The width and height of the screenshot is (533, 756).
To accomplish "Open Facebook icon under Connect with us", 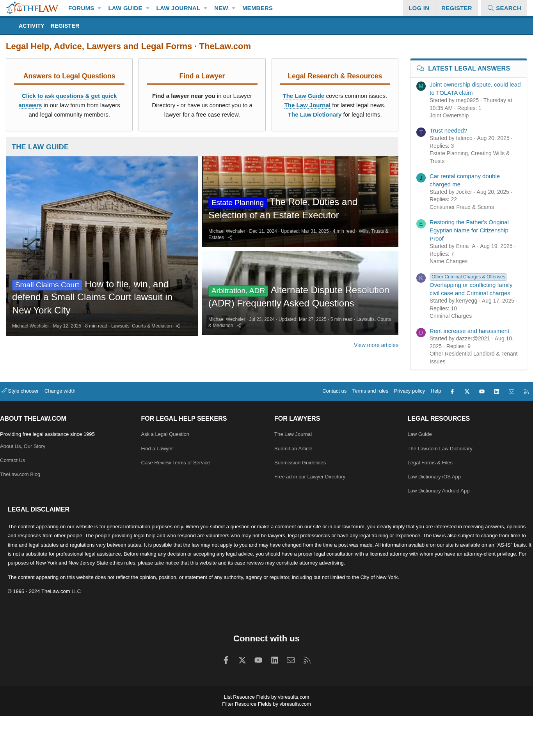I will 226,660.
